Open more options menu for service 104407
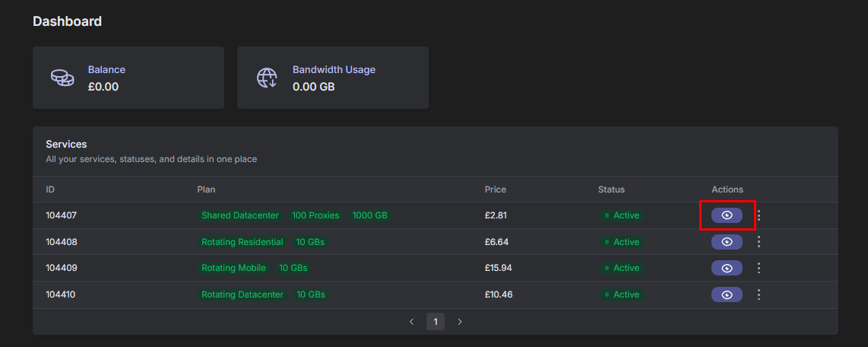 click(759, 215)
